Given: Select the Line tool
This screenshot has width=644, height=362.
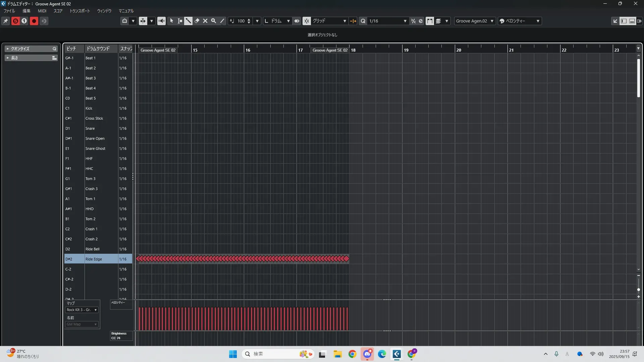Looking at the screenshot, I should tap(222, 21).
